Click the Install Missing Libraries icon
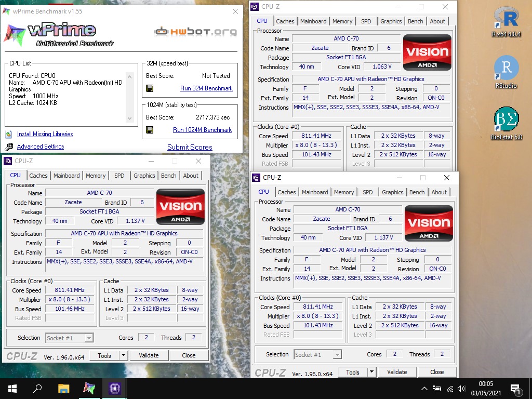This screenshot has width=532, height=399. 9,135
